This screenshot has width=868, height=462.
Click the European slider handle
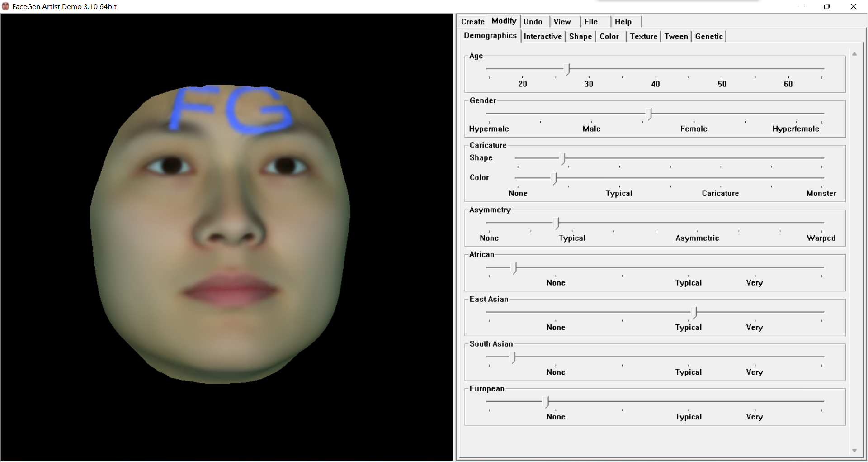click(x=547, y=402)
